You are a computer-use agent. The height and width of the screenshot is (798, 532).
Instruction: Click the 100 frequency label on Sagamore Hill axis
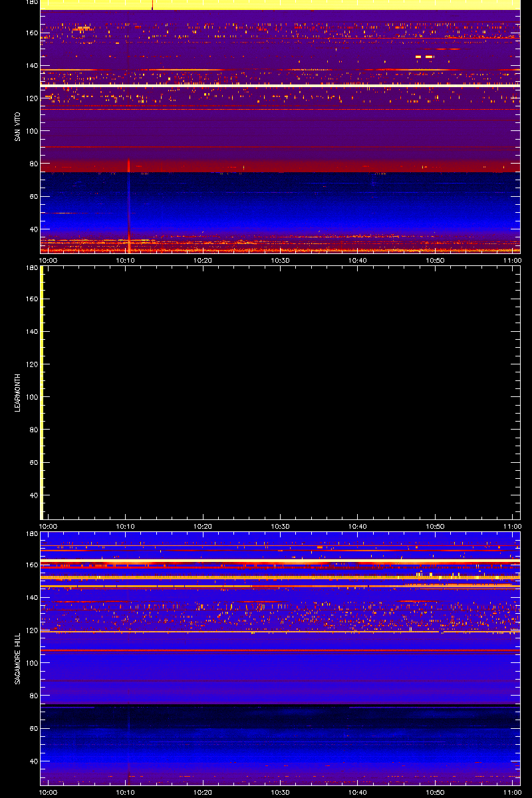click(31, 663)
